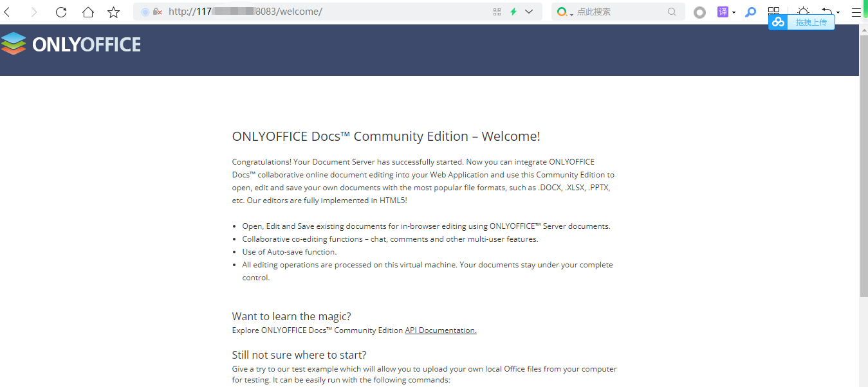Click the undo arrow toolbar icon
Screen dimensions: 868x387
827,12
